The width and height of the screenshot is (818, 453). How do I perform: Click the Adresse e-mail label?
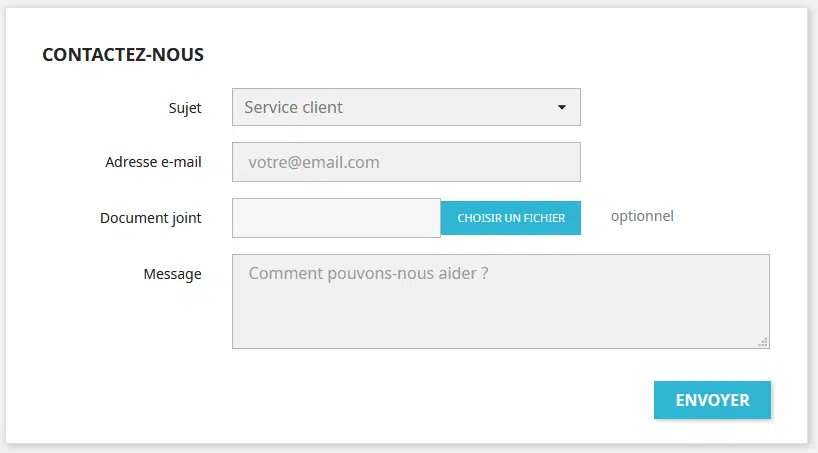coord(153,162)
